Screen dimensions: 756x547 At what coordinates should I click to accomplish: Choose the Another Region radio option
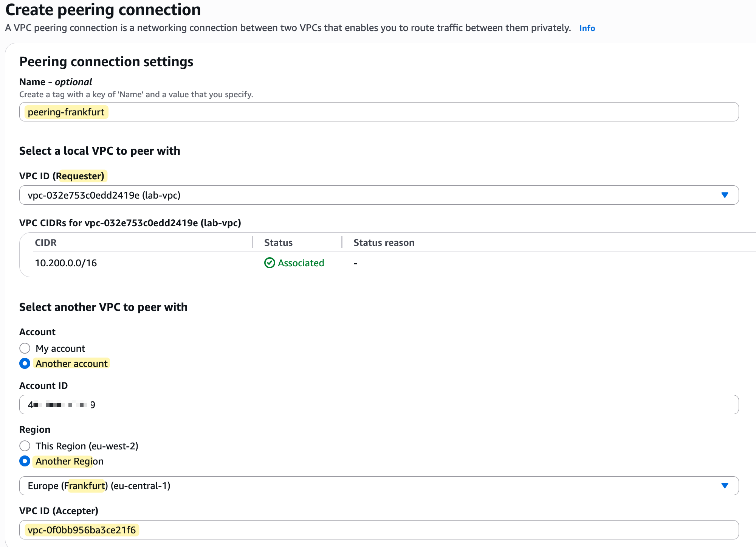[25, 461]
